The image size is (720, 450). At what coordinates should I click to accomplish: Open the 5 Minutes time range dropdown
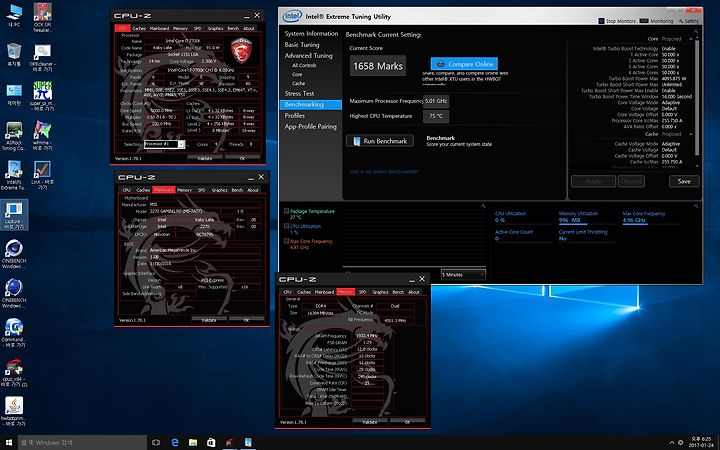click(x=463, y=274)
